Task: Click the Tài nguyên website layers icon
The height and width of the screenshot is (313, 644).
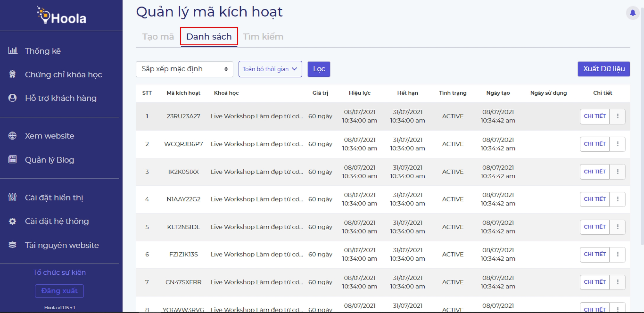Action: tap(13, 245)
